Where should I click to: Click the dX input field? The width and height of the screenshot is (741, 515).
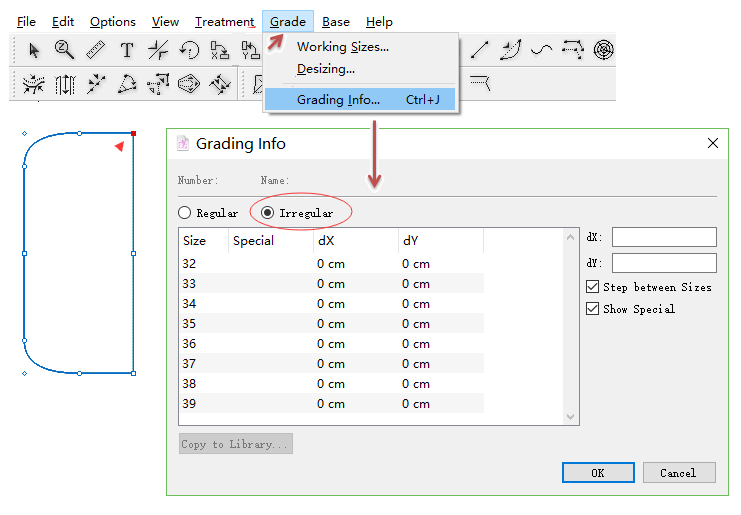tap(664, 237)
